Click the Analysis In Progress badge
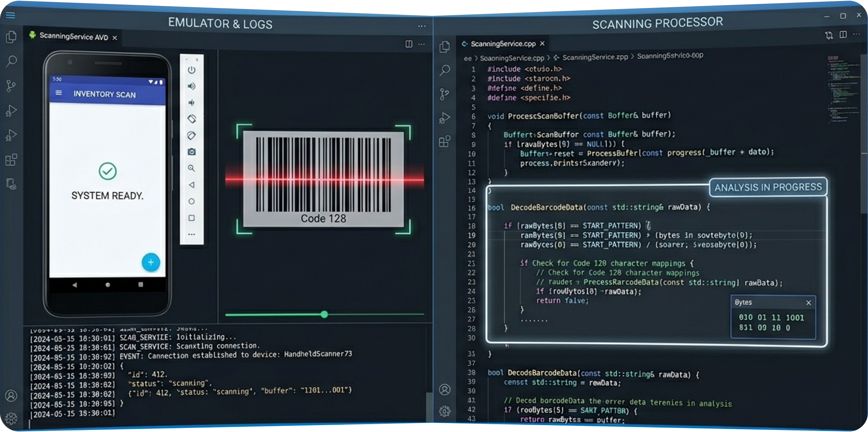This screenshot has width=868, height=432. pyautogui.click(x=768, y=187)
